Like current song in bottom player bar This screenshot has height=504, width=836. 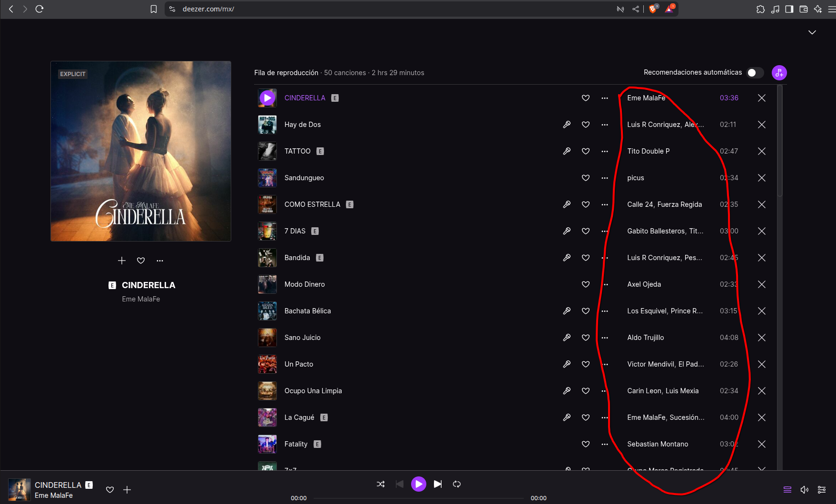pyautogui.click(x=110, y=490)
